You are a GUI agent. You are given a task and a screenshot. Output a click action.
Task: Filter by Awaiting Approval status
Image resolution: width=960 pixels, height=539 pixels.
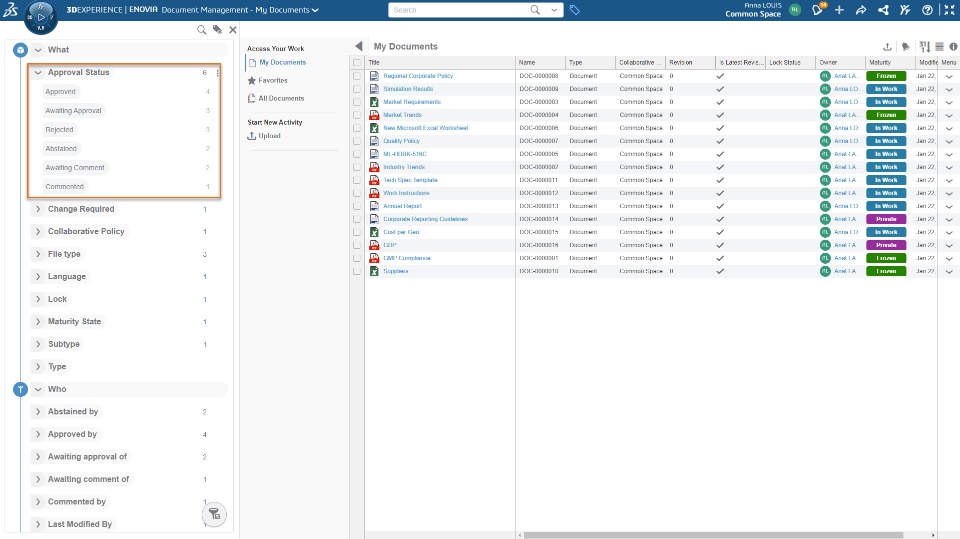[x=73, y=111]
